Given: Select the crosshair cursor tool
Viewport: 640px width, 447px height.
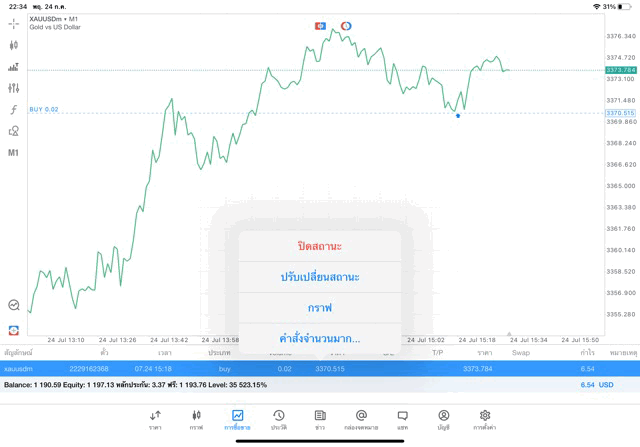Looking at the screenshot, I should coord(14,24).
